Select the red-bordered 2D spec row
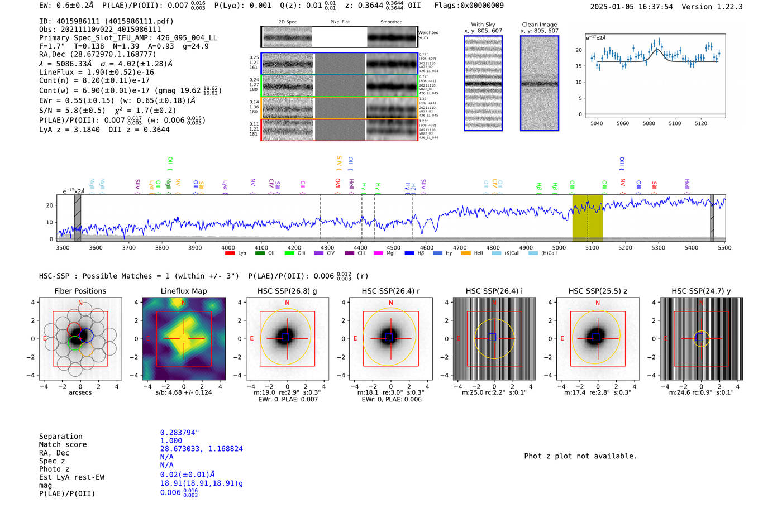The width and height of the screenshot is (782, 532). pos(340,130)
